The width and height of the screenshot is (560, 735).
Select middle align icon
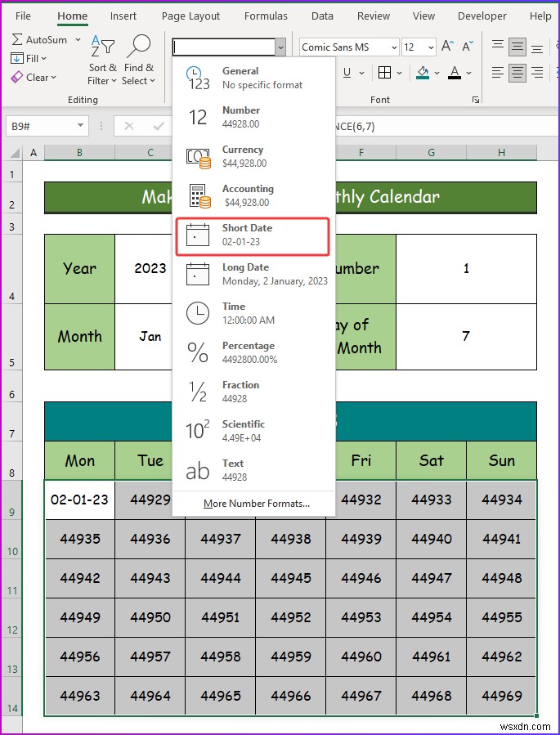click(x=517, y=46)
